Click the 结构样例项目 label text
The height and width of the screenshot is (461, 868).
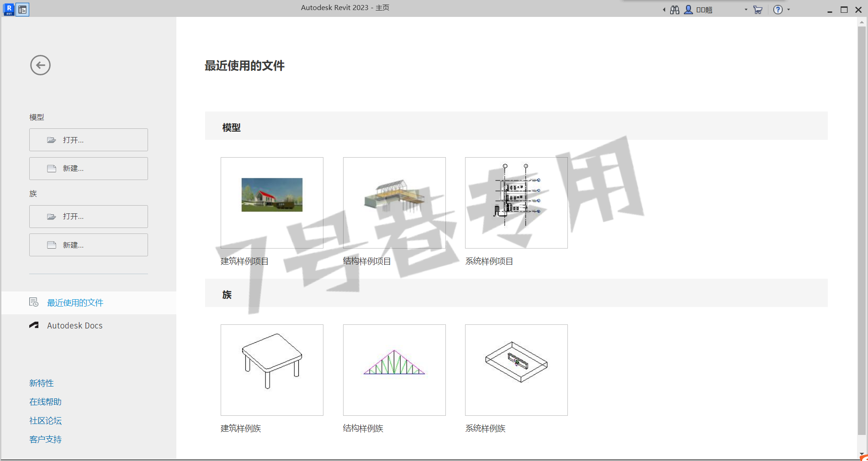[367, 261]
